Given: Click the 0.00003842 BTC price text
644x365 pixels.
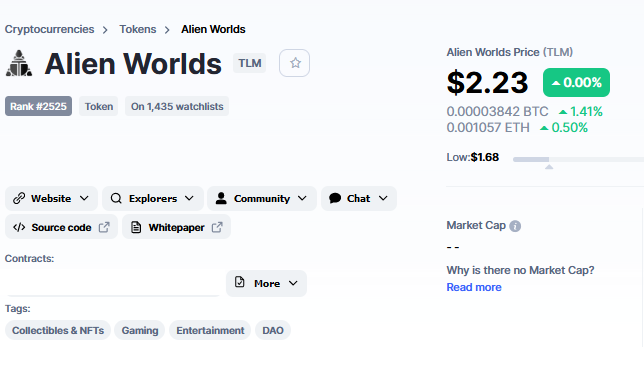Looking at the screenshot, I should pos(497,111).
